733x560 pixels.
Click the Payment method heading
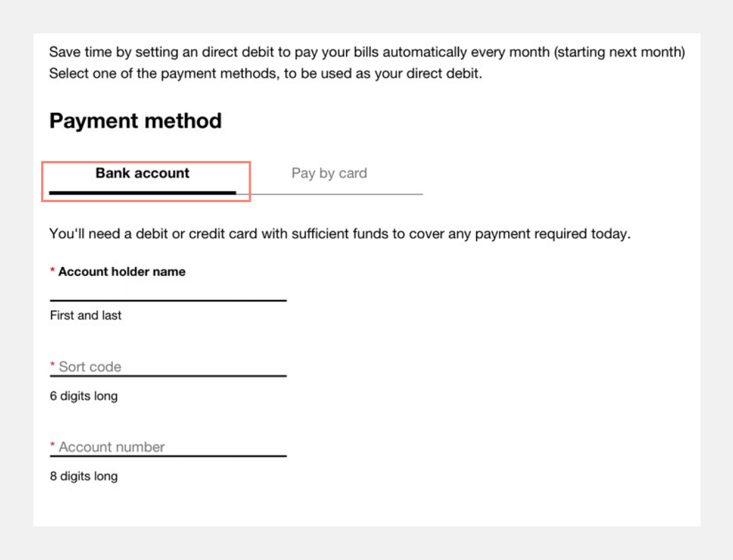(136, 121)
